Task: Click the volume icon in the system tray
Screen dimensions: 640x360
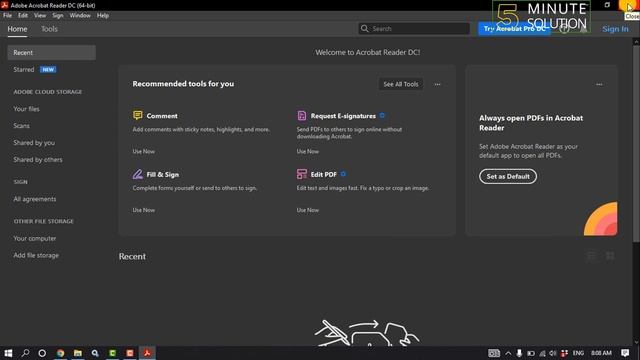Action: coord(553,353)
